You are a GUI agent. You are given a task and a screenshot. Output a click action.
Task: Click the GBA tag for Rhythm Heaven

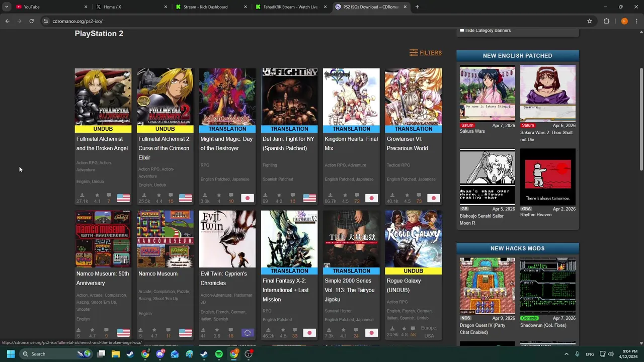(x=526, y=209)
